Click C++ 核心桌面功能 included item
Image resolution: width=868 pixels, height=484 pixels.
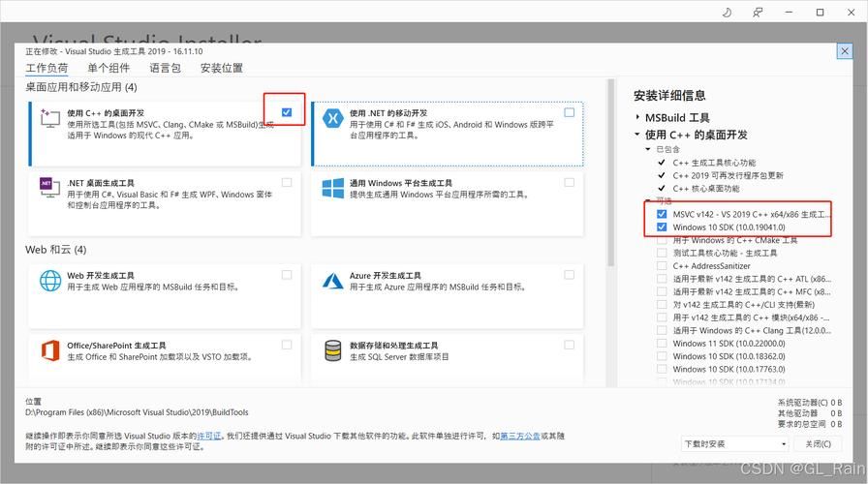(x=706, y=188)
